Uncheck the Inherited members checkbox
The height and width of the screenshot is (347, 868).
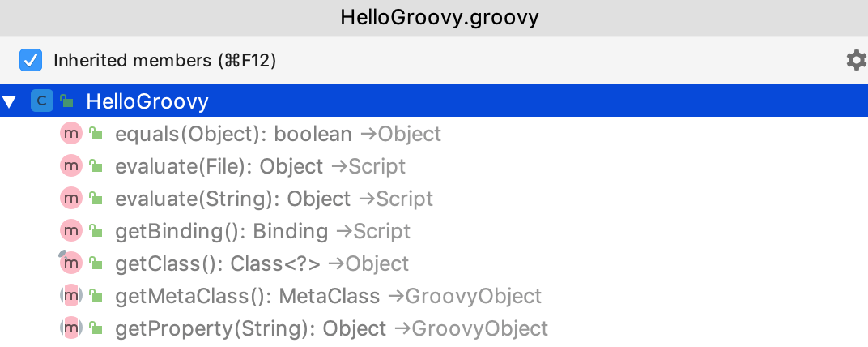[x=31, y=60]
